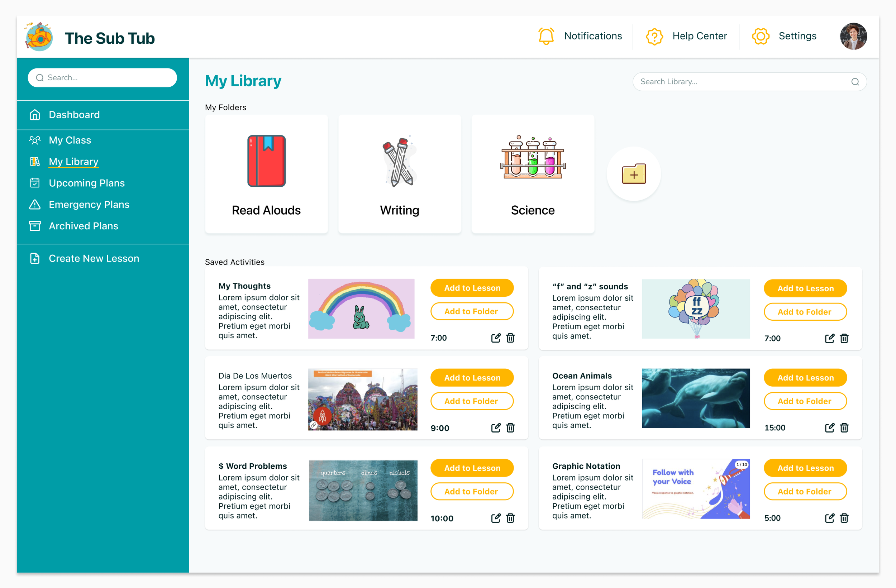Add "f" and "z" sounds to folder
The height and width of the screenshot is (588, 896).
[805, 312]
